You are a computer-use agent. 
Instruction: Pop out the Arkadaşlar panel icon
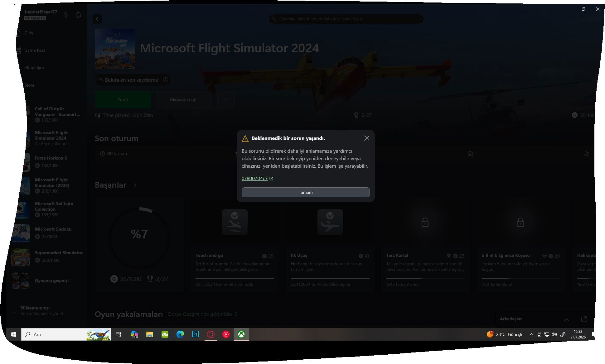tap(584, 319)
